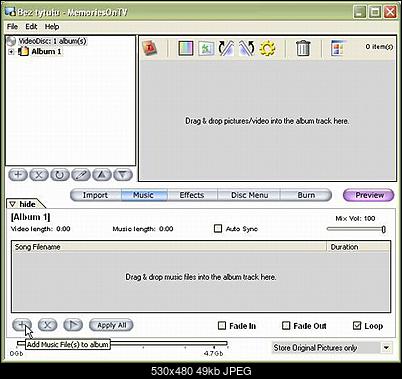Rename album with the pencil button
Image resolution: width=402 pixels, height=379 pixels.
[81, 175]
